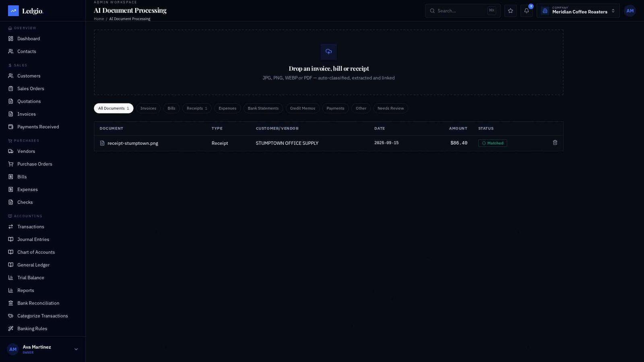Select the Expenses filter tab
644x362 pixels.
[x=227, y=108]
